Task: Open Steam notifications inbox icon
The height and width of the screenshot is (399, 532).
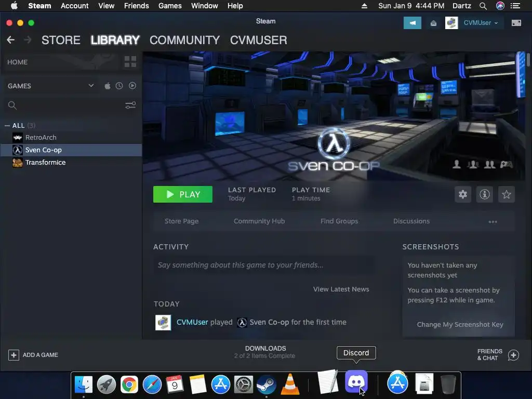Action: (433, 23)
